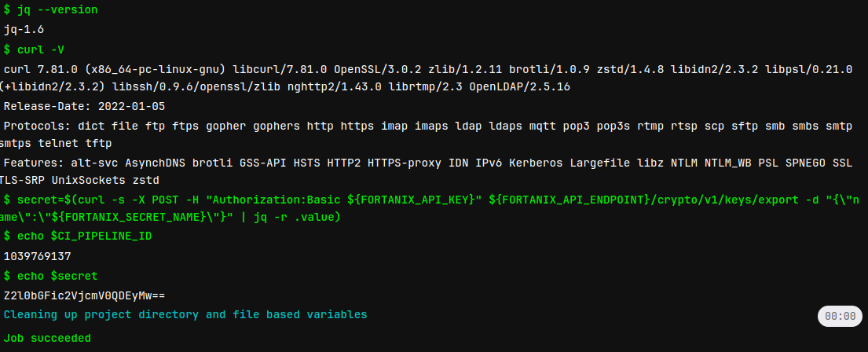Click the 'Release-Date: 2022-01-05' line

(x=84, y=106)
